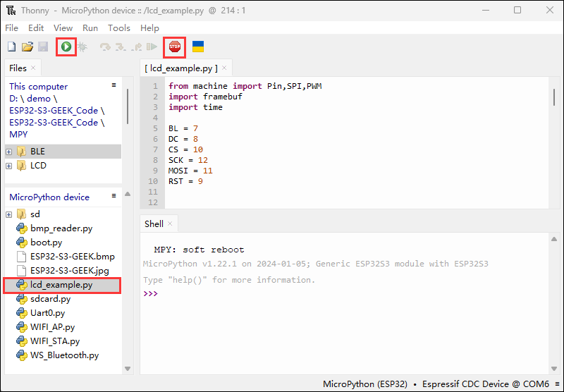The height and width of the screenshot is (392, 564).
Task: Click the Save floppy disk icon
Action: 43,47
